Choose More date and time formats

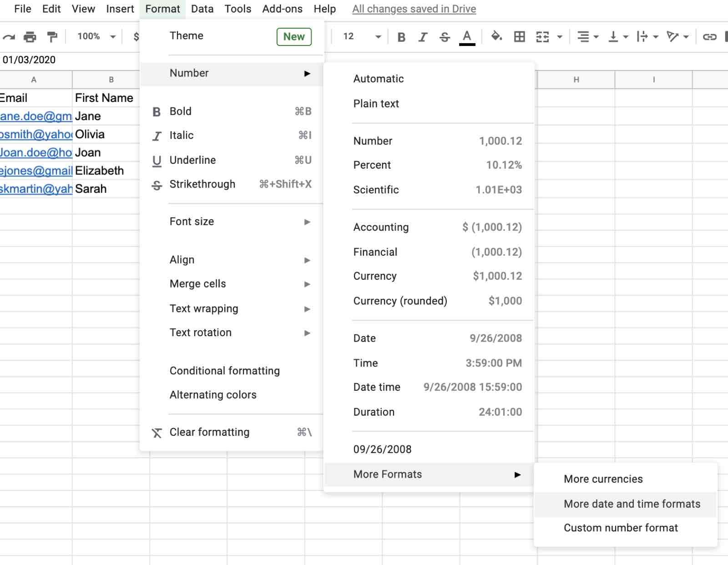tap(632, 504)
